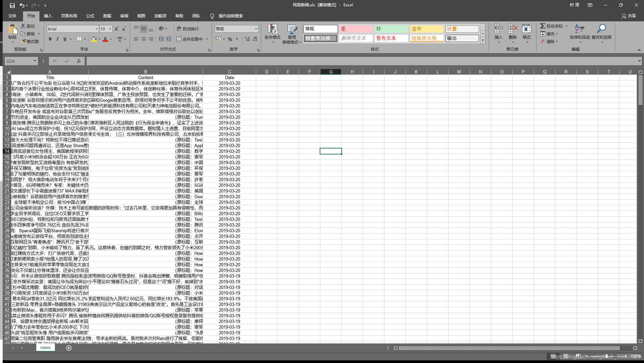The width and height of the screenshot is (644, 363).
Task: Toggle Bold formatting
Action: click(x=50, y=39)
